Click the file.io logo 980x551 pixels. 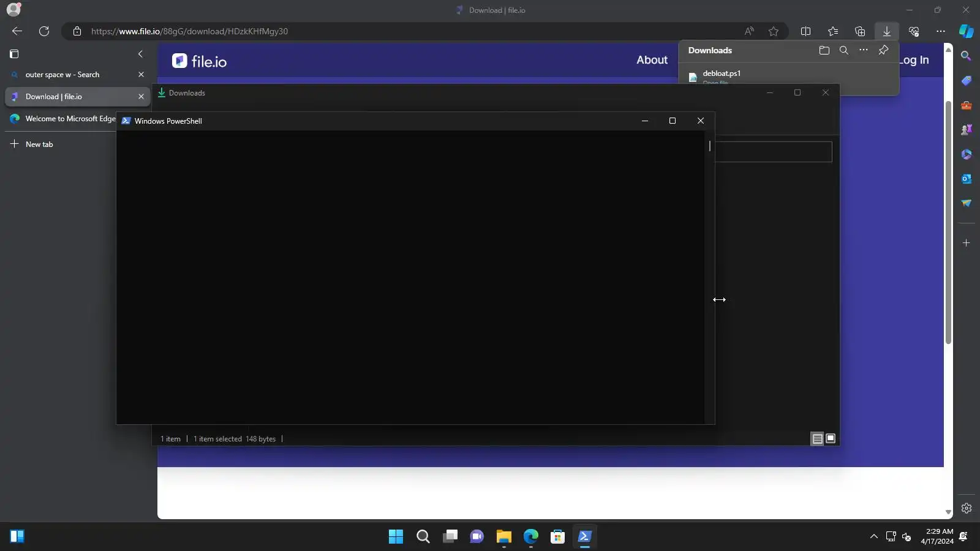click(x=200, y=61)
